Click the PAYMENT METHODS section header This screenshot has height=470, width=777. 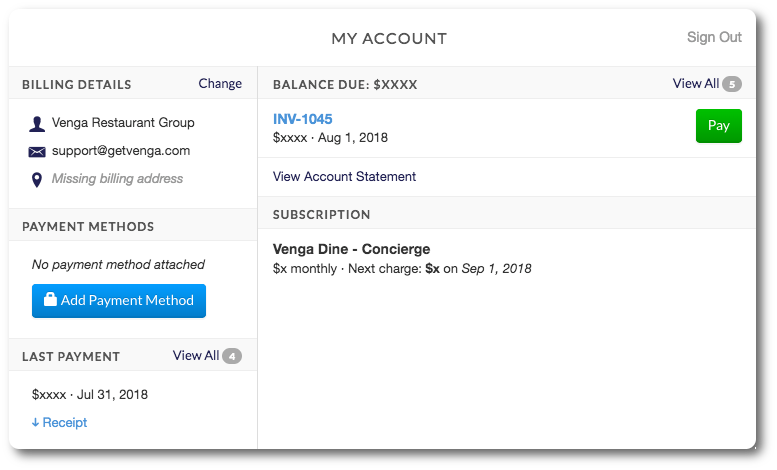pyautogui.click(x=88, y=227)
